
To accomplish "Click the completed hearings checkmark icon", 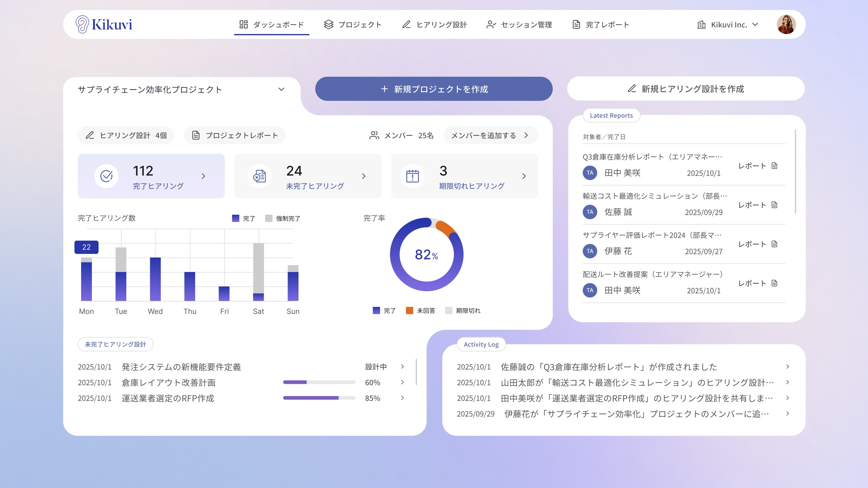I will point(106,176).
